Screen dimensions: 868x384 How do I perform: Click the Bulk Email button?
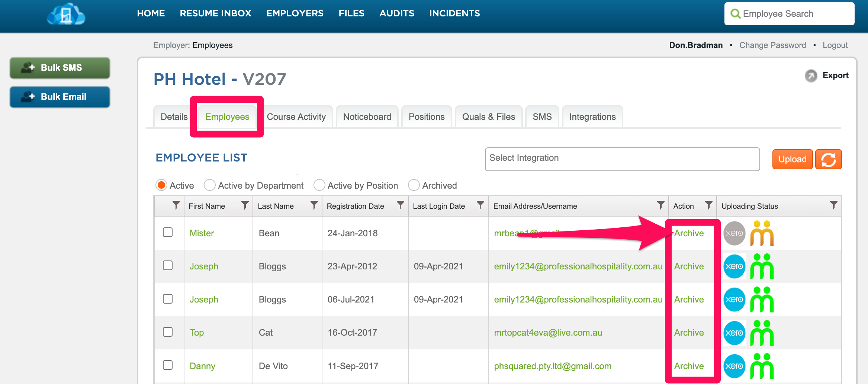60,97
